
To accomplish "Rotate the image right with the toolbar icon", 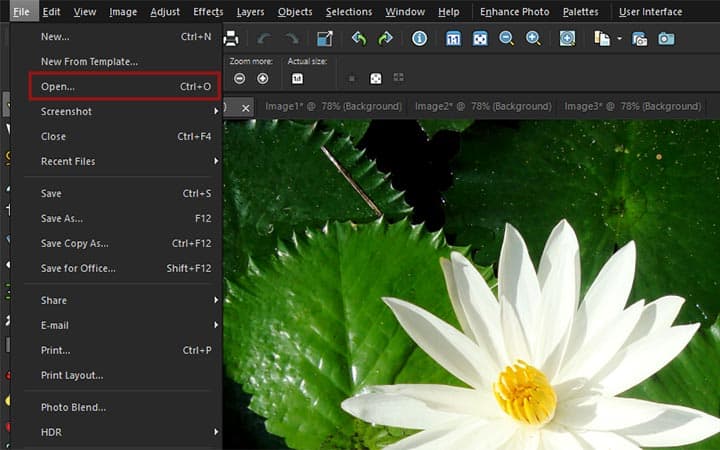I will (385, 39).
